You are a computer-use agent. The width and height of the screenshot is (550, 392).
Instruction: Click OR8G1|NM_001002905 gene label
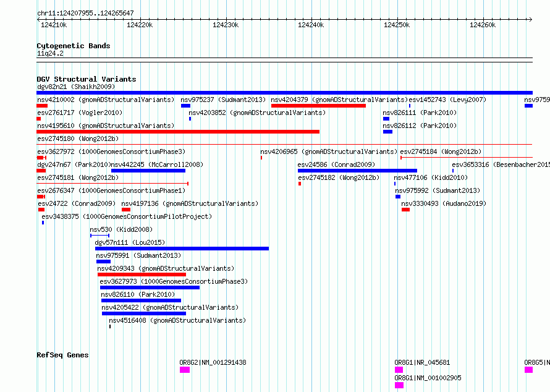click(x=428, y=378)
